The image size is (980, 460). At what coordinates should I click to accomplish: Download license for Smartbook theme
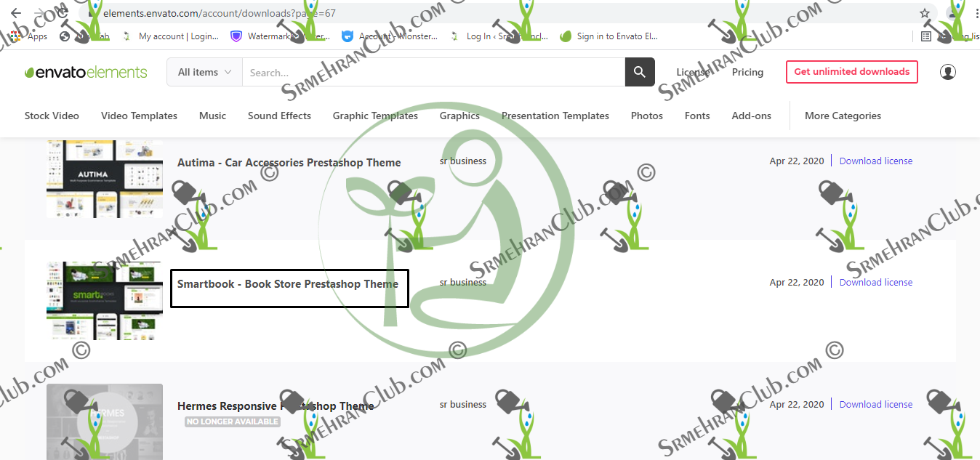[x=876, y=283]
